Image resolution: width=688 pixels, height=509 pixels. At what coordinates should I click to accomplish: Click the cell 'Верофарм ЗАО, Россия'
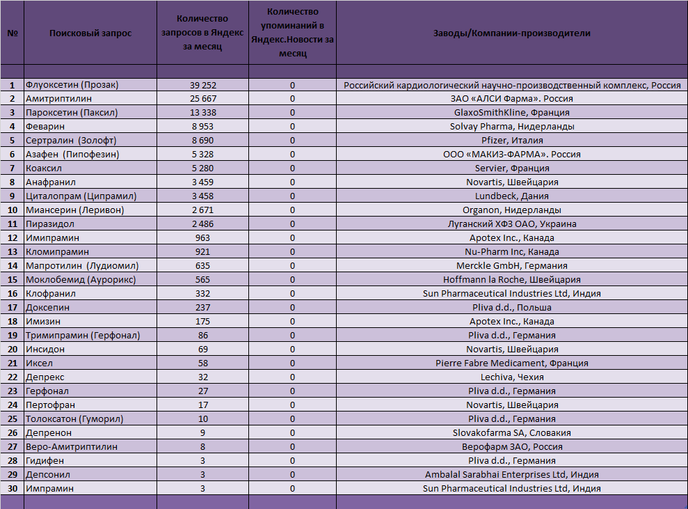512,447
